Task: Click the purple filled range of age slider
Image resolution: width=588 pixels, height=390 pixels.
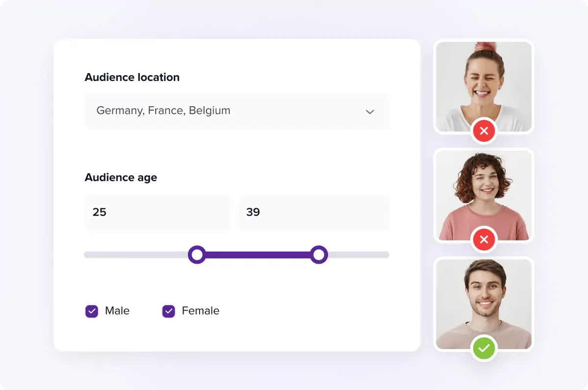Action: (258, 255)
